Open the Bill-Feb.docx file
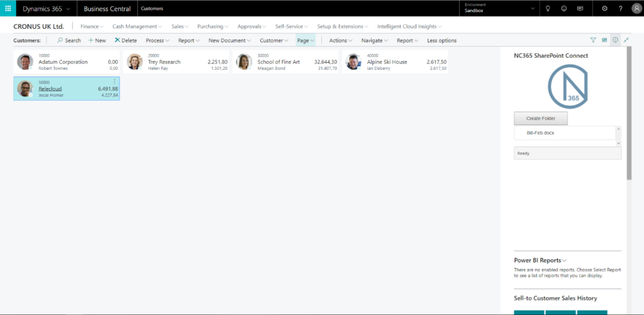 [x=540, y=133]
